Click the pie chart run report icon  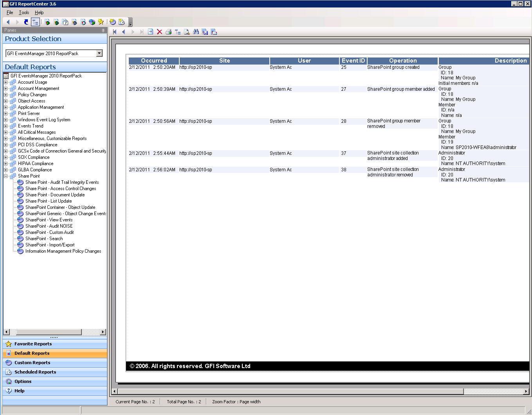tap(92, 22)
